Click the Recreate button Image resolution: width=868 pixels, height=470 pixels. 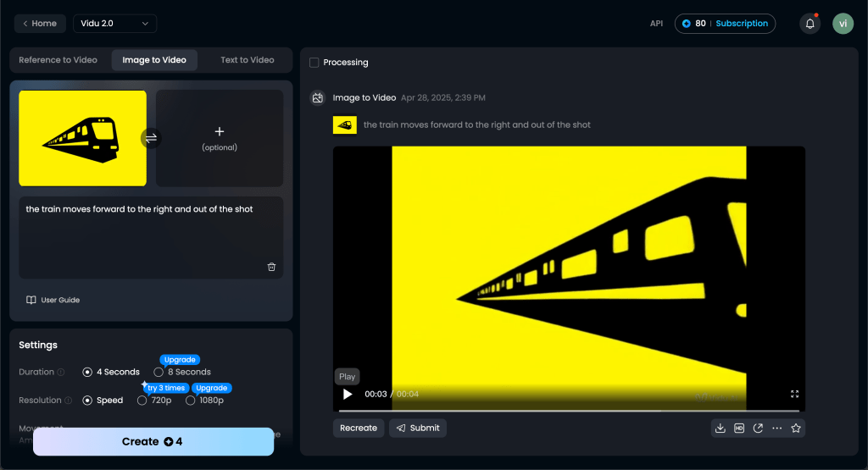tap(359, 429)
